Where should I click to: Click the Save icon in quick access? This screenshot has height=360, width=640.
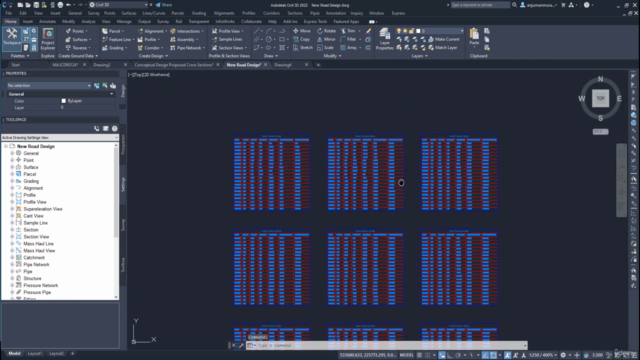point(36,5)
